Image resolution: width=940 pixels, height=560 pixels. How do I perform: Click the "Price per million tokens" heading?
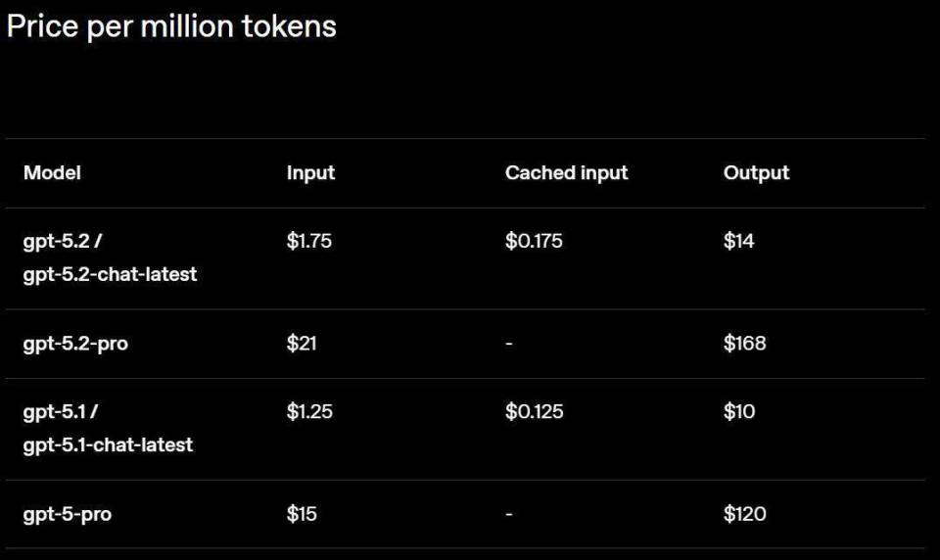(171, 26)
